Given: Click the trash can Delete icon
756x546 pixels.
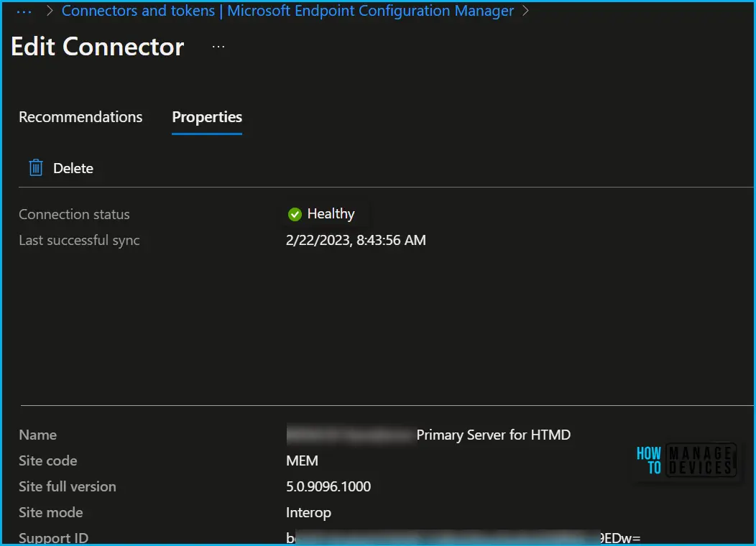Looking at the screenshot, I should point(36,167).
